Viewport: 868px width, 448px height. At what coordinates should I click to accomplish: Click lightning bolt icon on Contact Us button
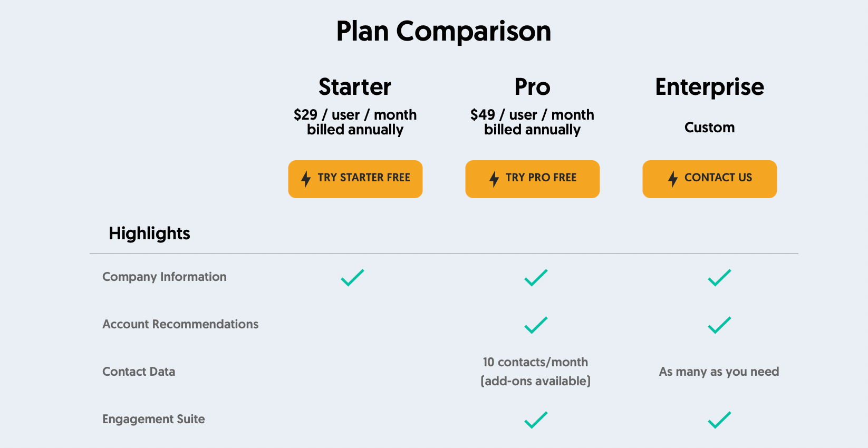click(x=673, y=179)
